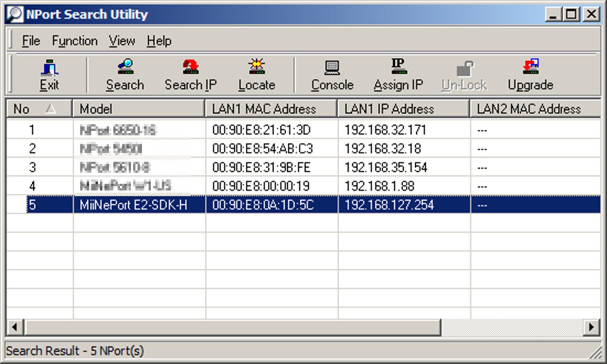Click row number 3 in No column
The image size is (607, 364).
pyautogui.click(x=32, y=168)
